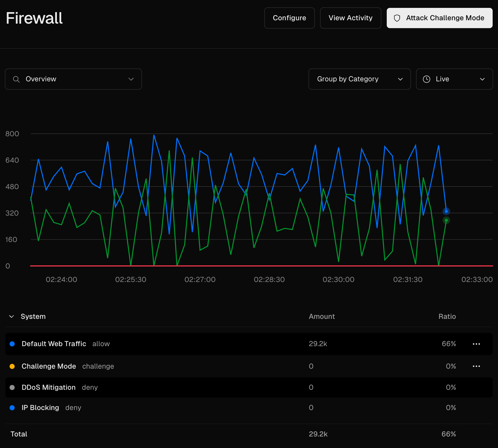Click the search icon in the Overview selector
Screen dimensions: 498x448
point(16,79)
